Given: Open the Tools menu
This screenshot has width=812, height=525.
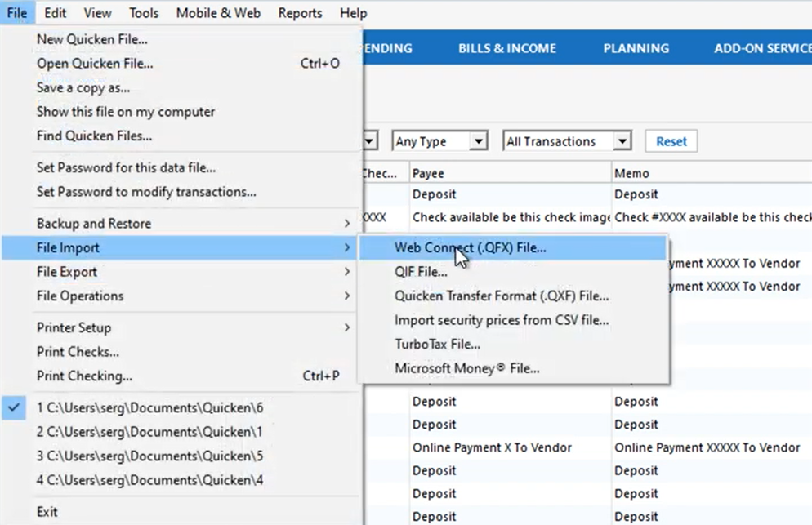Looking at the screenshot, I should 144,12.
